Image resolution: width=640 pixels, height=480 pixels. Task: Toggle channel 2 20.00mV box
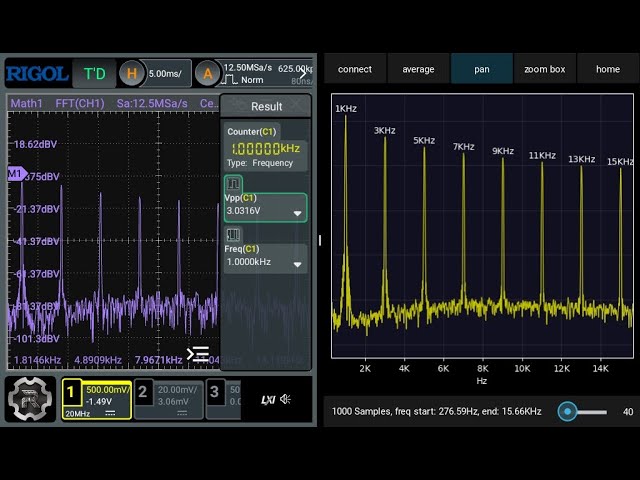pyautogui.click(x=169, y=399)
